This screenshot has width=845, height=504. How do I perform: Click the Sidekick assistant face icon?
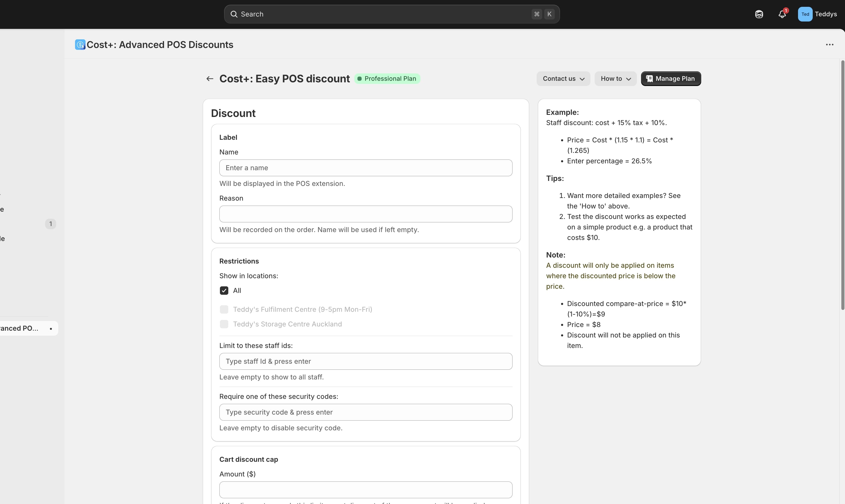[759, 14]
